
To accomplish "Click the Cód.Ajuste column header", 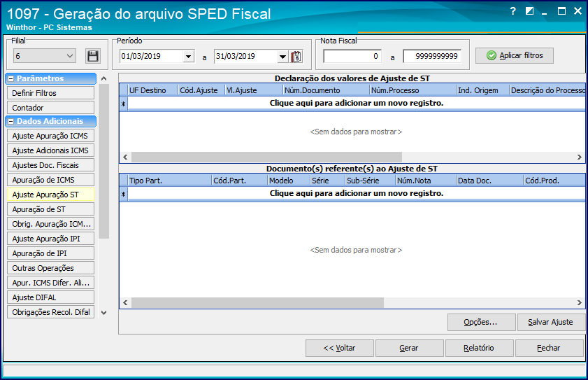I will pyautogui.click(x=201, y=90).
